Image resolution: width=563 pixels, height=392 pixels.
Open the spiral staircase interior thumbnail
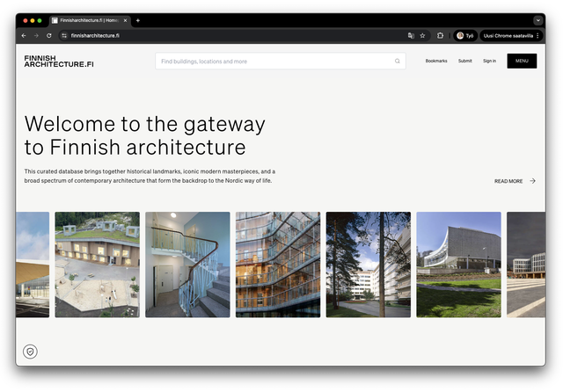pos(187,265)
